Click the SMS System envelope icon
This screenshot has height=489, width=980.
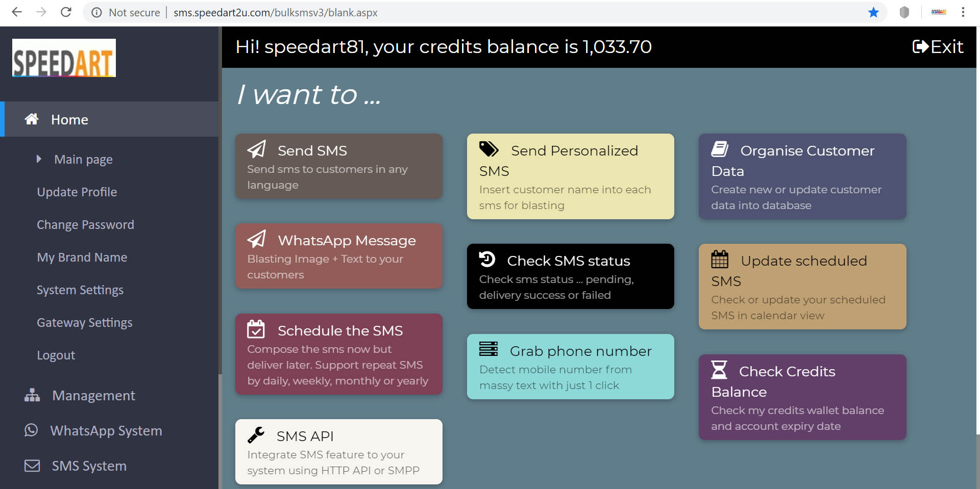[32, 466]
